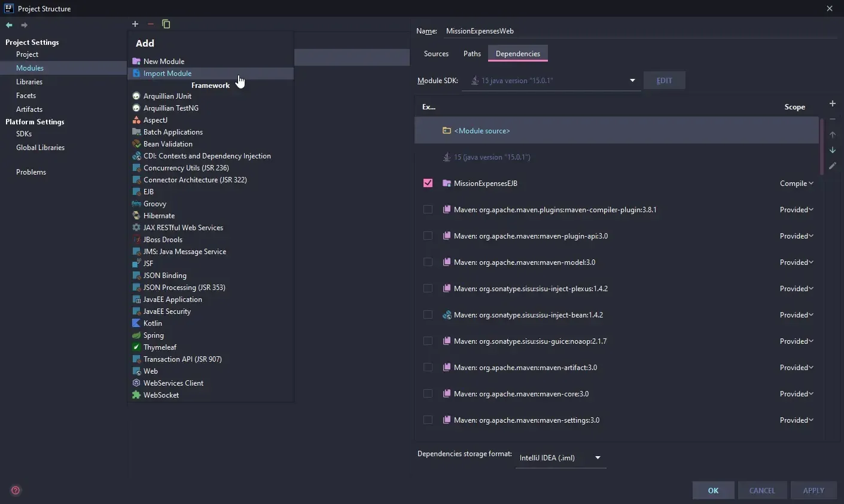This screenshot has width=844, height=504.
Task: Click the forward navigation arrow
Action: point(25,25)
